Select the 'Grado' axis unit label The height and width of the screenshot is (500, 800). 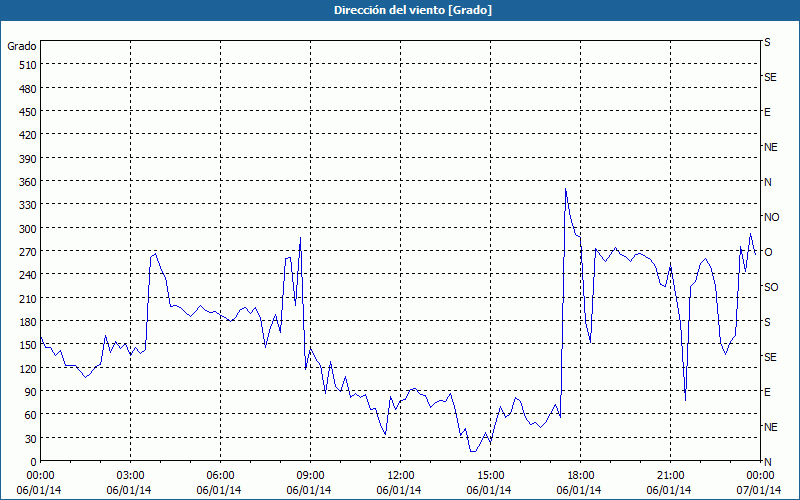point(22,46)
